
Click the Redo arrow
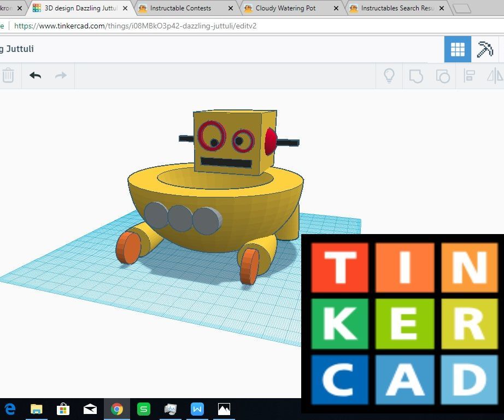60,75
